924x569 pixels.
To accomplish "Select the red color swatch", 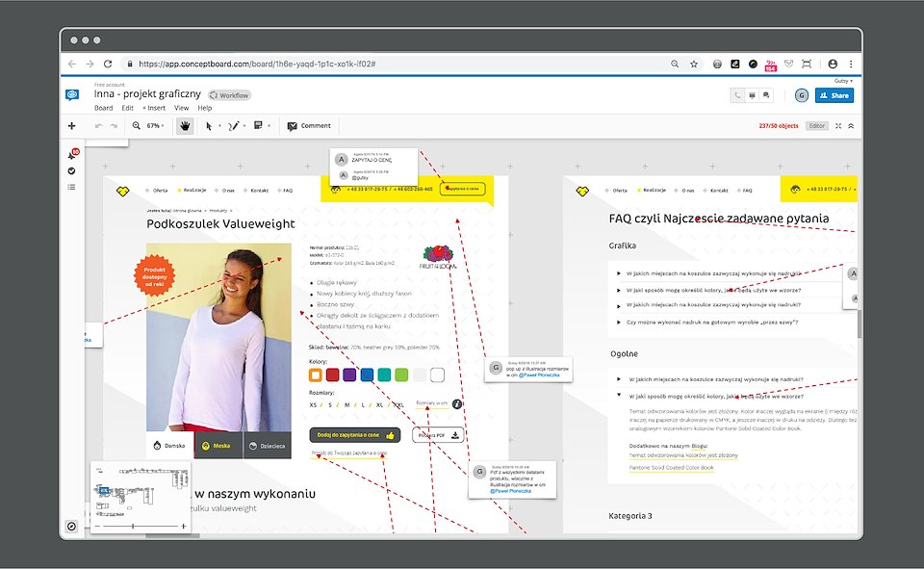I will point(332,375).
